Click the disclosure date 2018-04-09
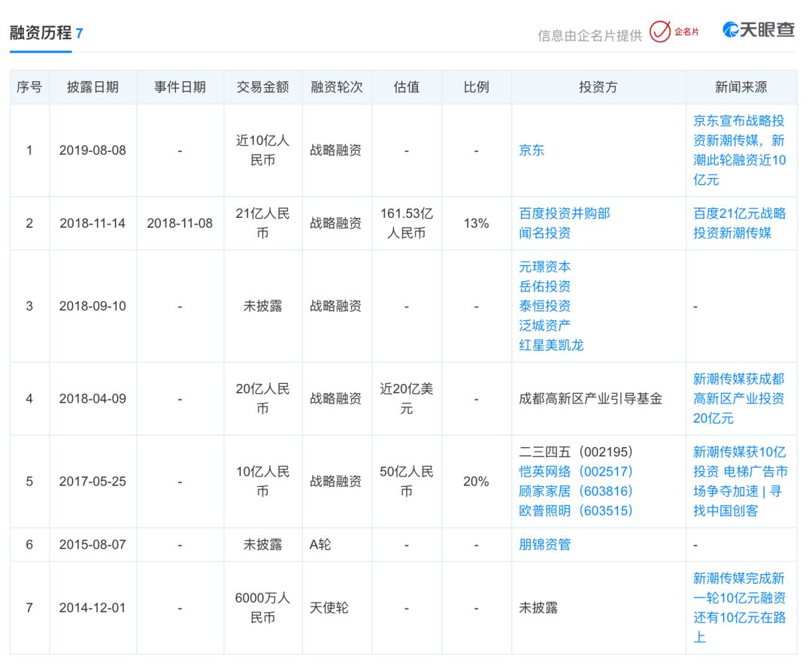Screen dimensions: 812x671 pyautogui.click(x=92, y=398)
